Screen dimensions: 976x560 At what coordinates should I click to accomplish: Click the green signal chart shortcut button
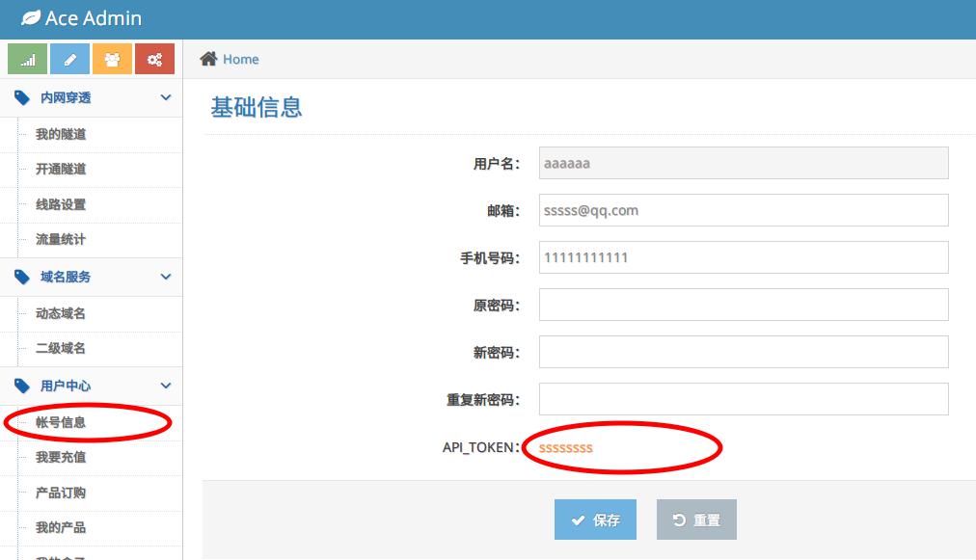[27, 59]
